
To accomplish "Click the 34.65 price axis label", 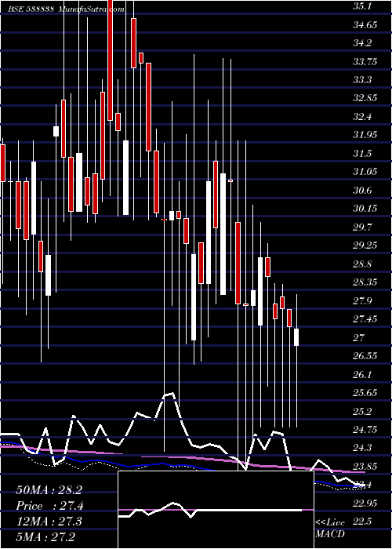I will point(366,25).
